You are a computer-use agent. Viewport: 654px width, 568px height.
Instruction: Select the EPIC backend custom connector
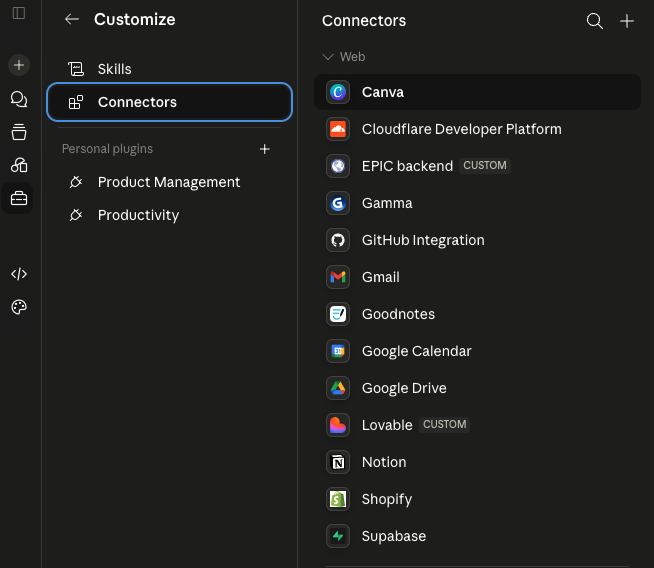[477, 166]
